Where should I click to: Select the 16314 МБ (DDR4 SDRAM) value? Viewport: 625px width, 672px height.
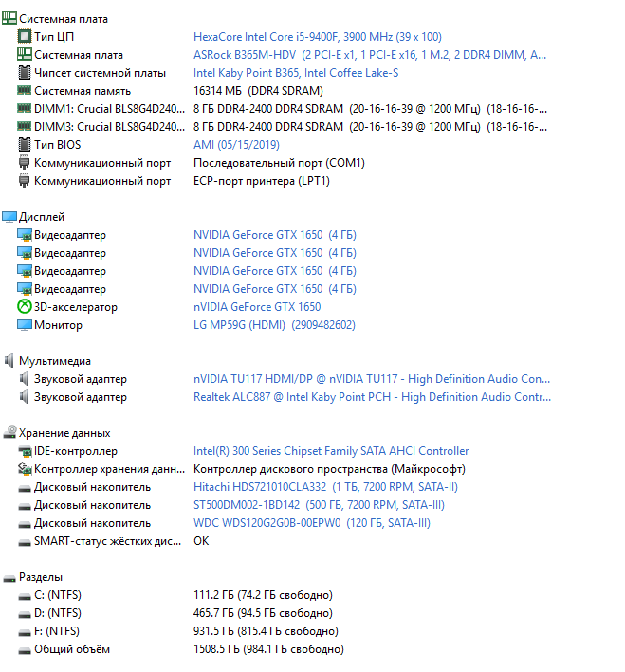258,91
